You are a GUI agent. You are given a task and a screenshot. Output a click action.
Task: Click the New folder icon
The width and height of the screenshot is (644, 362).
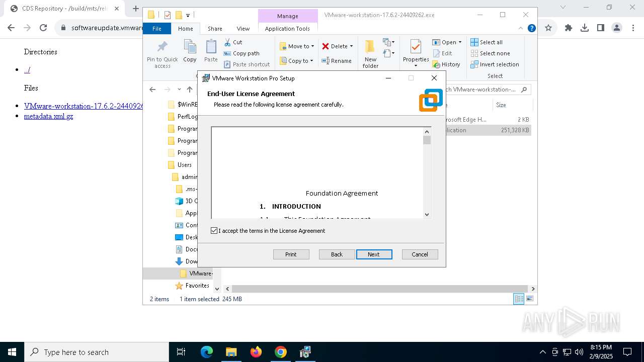[x=370, y=47]
